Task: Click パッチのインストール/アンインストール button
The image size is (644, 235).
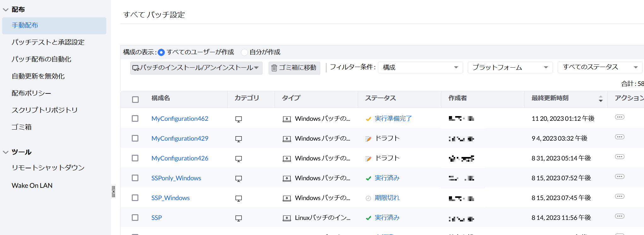Action: click(196, 68)
